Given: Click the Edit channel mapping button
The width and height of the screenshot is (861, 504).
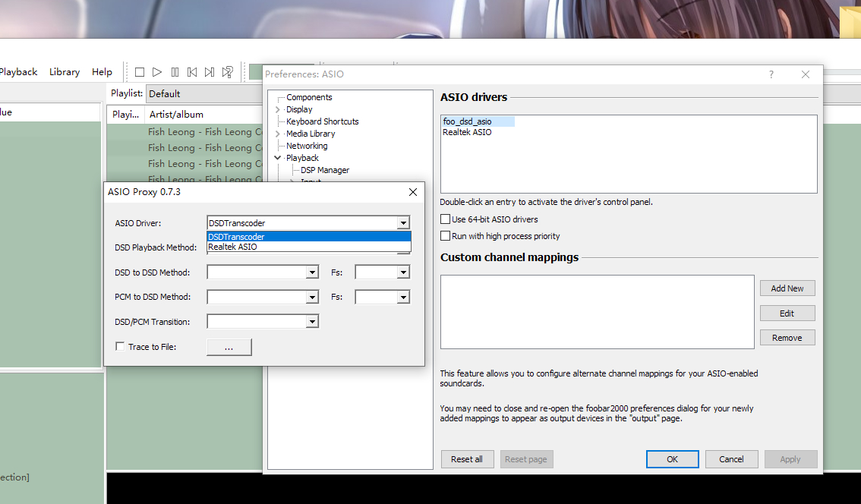Looking at the screenshot, I should pos(787,313).
